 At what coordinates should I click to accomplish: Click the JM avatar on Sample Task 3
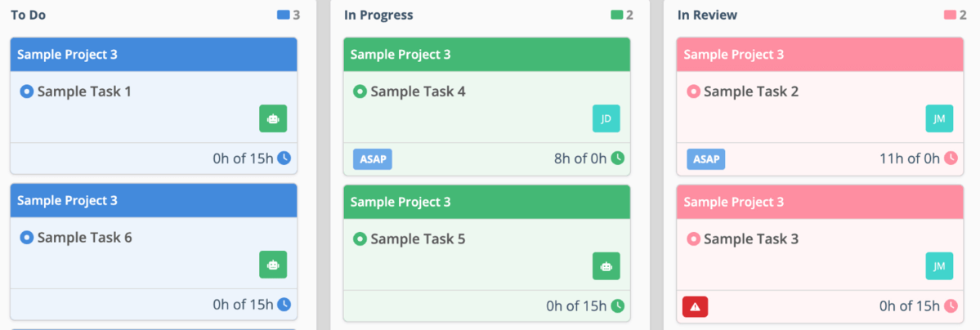(x=939, y=266)
